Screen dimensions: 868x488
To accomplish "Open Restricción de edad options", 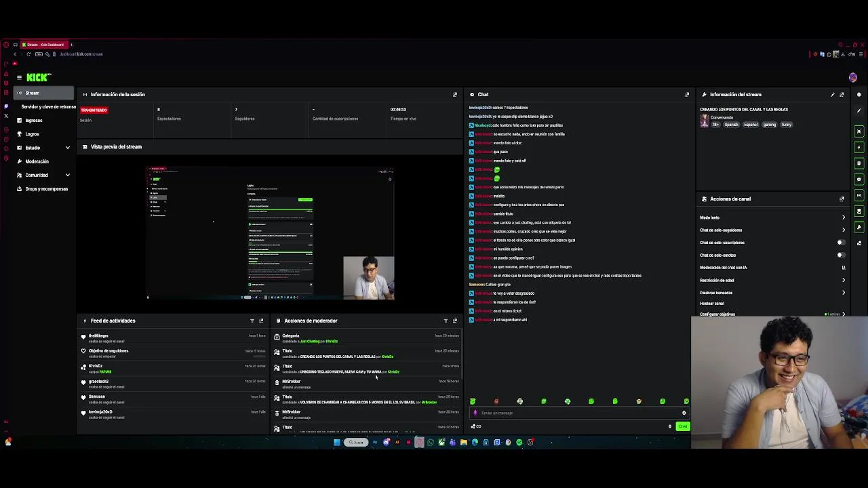I will (x=772, y=280).
